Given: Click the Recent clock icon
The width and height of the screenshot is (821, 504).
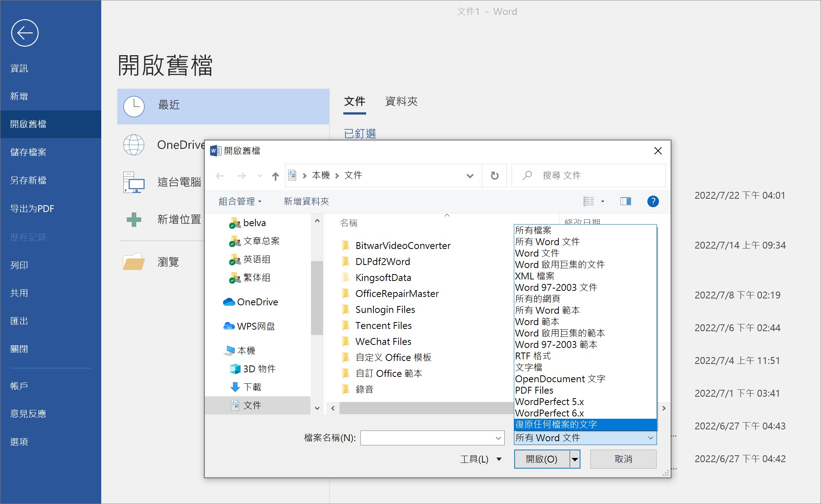Looking at the screenshot, I should click(134, 107).
